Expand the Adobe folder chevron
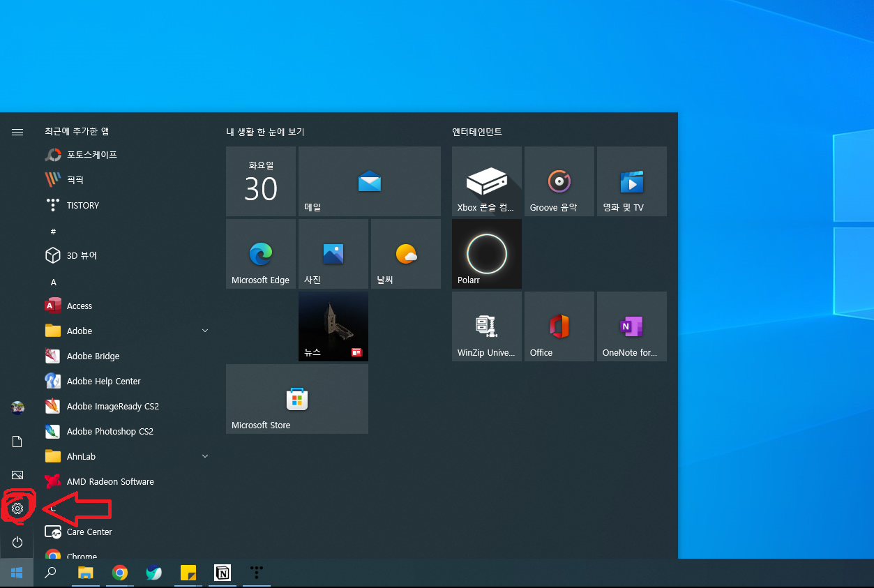The width and height of the screenshot is (874, 588). tap(205, 331)
